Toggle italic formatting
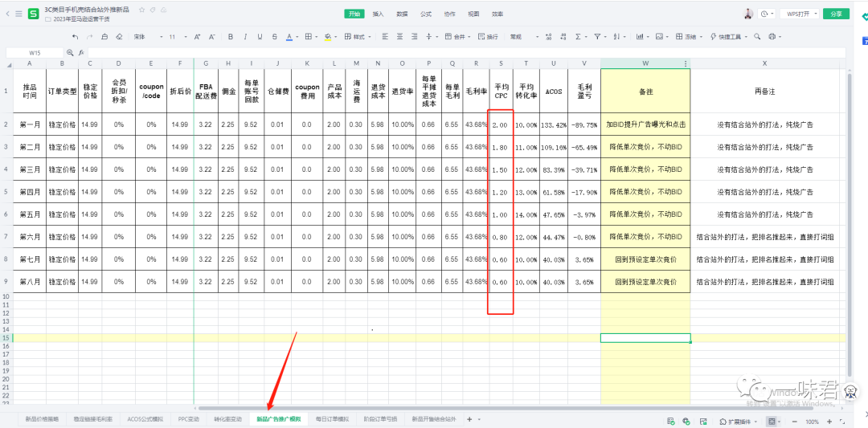Image resolution: width=868 pixels, height=428 pixels. pos(245,37)
